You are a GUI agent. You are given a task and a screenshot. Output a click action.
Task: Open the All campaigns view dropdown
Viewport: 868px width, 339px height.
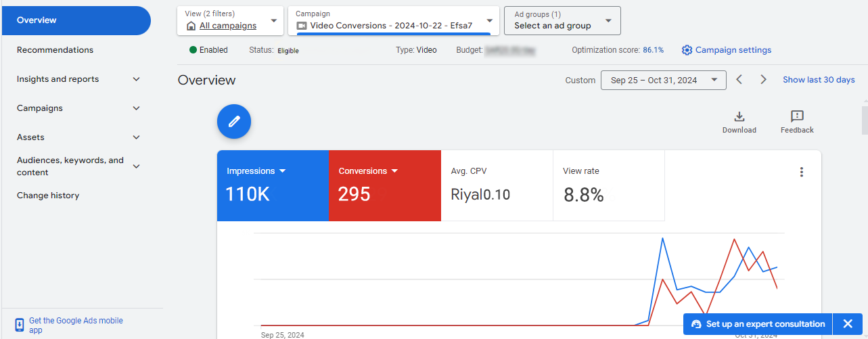click(231, 21)
